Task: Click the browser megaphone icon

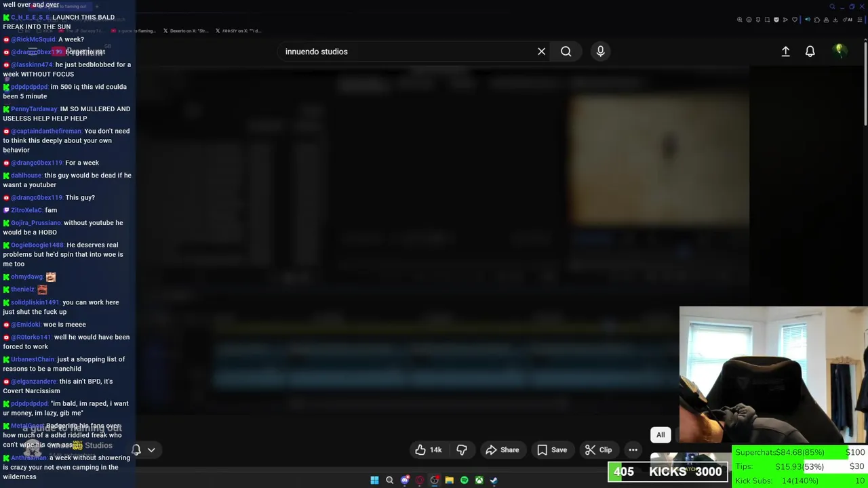Action: (x=808, y=20)
